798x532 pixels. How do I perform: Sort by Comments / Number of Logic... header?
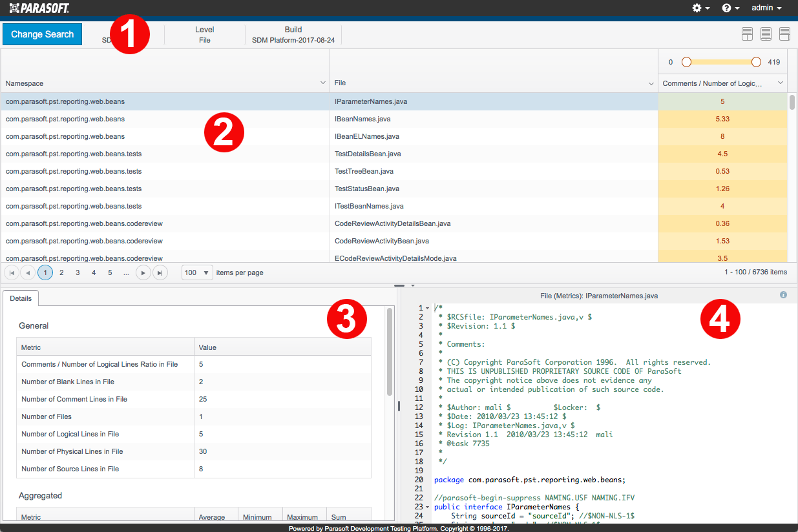(713, 83)
